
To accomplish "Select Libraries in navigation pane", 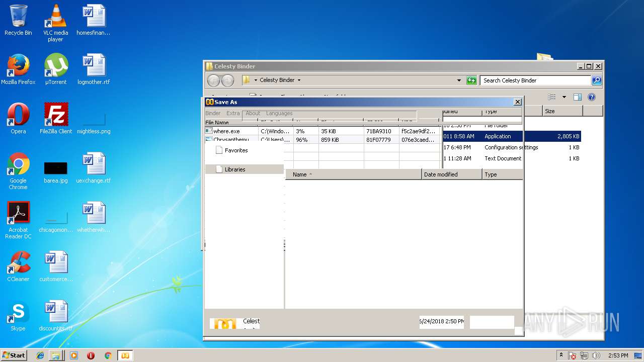I will (245, 169).
